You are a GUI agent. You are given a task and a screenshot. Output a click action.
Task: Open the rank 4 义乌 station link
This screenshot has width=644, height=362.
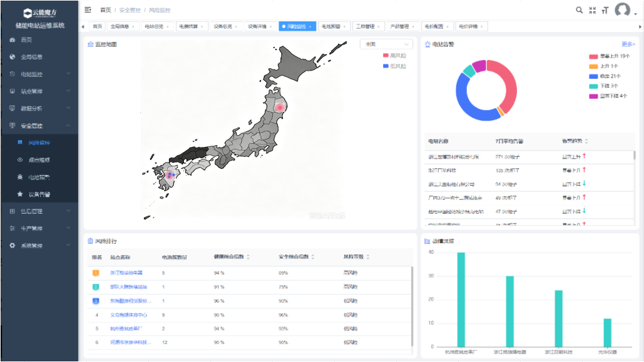(128, 315)
